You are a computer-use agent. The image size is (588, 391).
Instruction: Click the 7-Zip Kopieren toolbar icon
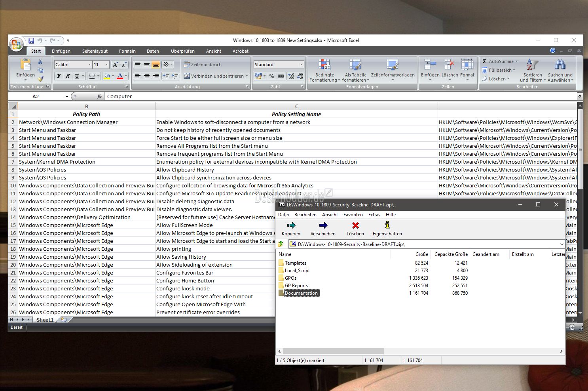click(291, 225)
